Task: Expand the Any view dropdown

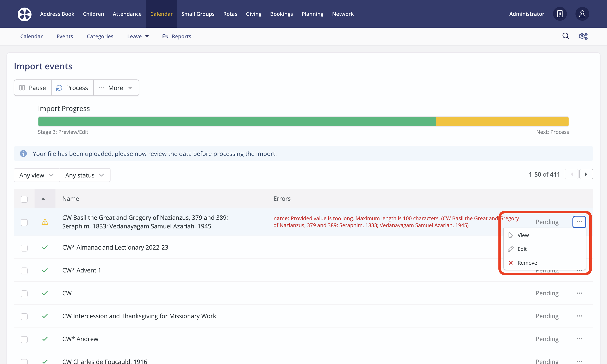Action: (x=36, y=175)
